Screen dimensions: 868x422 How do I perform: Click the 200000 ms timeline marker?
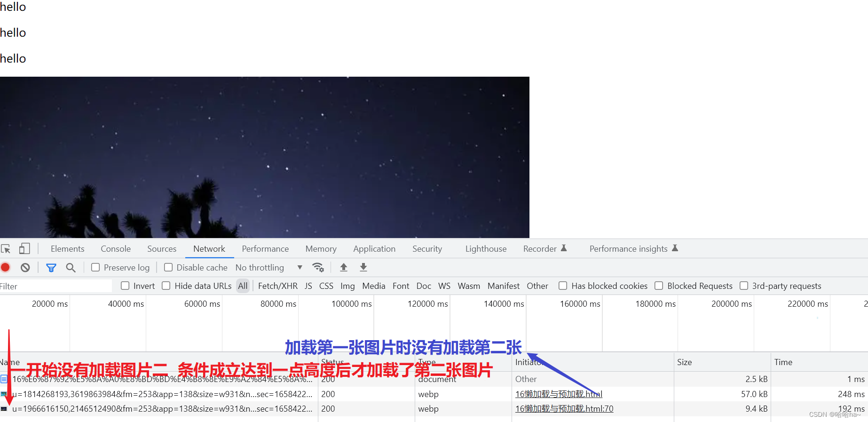732,303
